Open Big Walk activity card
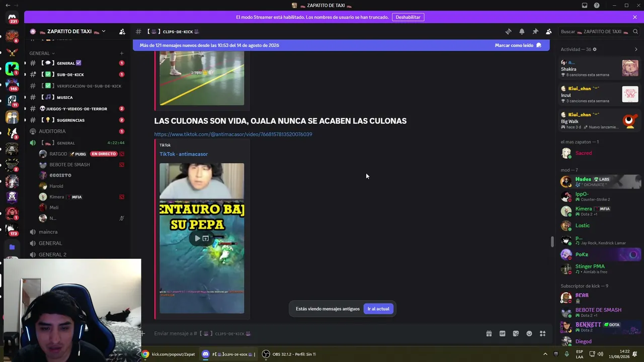The height and width of the screenshot is (362, 644). 599,120
